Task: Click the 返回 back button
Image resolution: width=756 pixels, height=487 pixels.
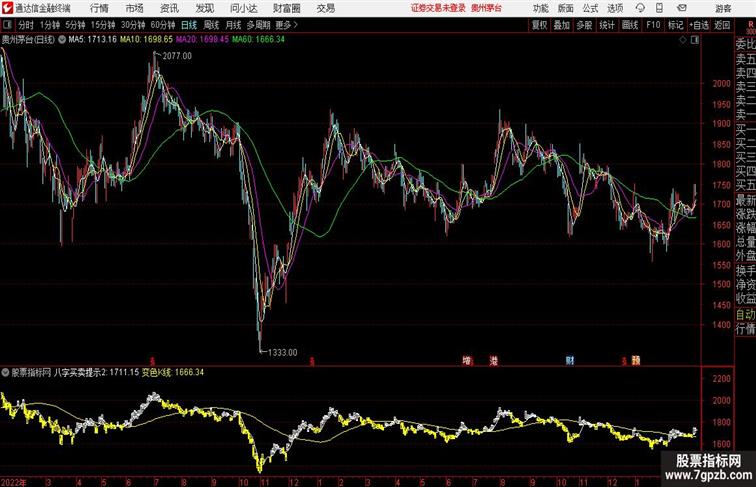Action: tap(722, 25)
